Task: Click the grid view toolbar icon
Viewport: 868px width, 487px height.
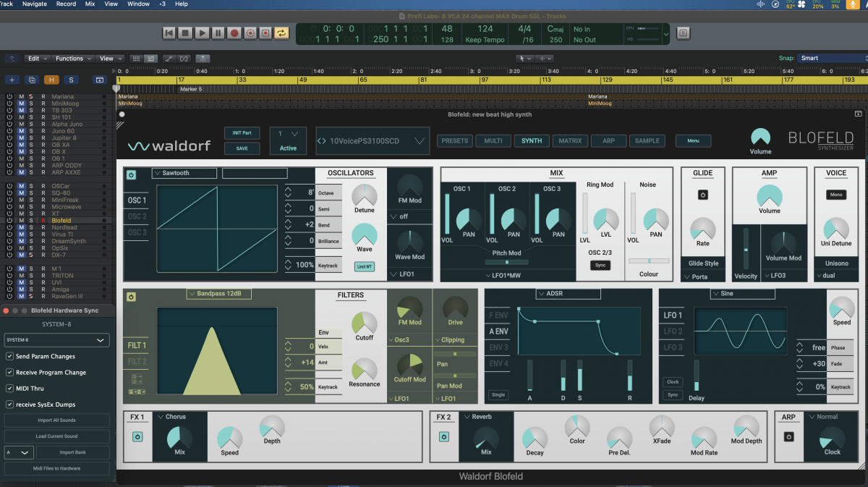Action: click(136, 59)
